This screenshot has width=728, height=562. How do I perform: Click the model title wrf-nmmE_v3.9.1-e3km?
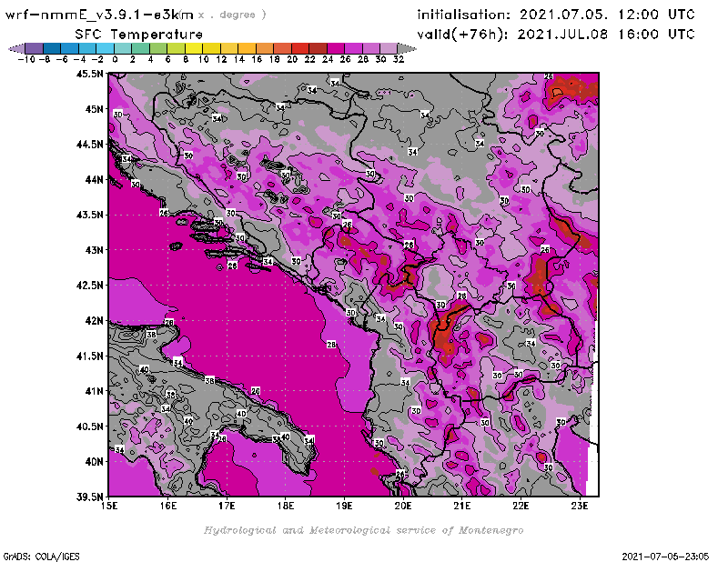pos(99,15)
